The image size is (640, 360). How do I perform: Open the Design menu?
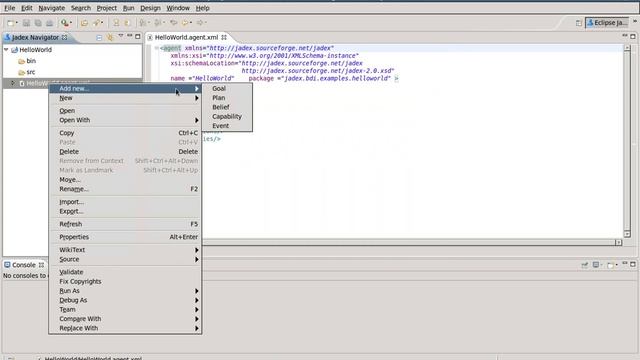pos(150,8)
